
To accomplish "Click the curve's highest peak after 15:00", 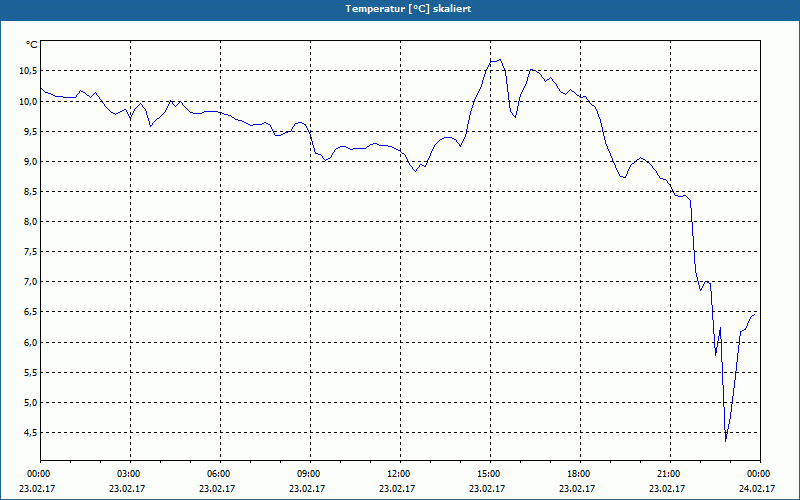I will tap(499, 59).
